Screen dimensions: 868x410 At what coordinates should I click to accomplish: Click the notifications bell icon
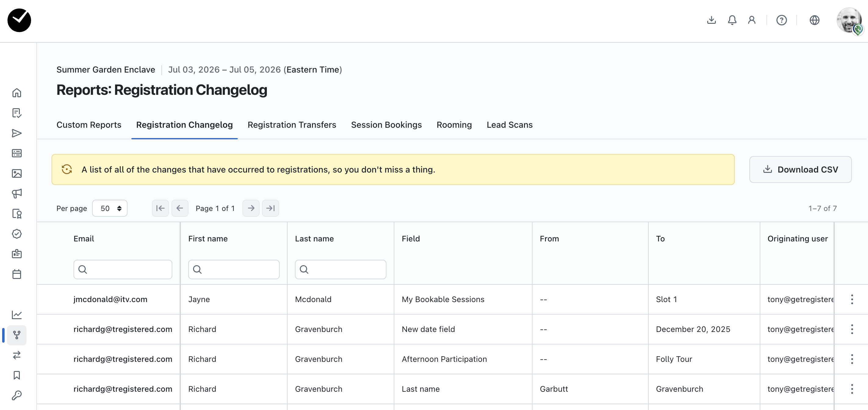pos(732,20)
